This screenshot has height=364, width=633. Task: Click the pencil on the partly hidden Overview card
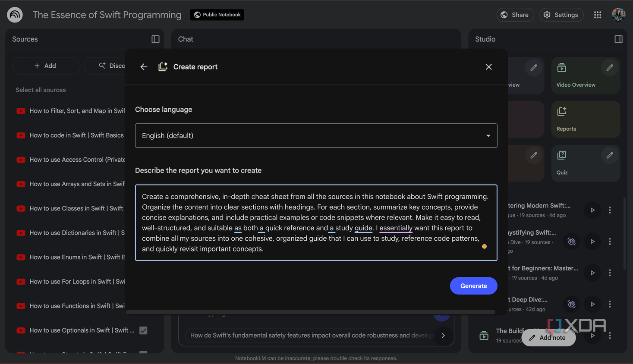click(x=534, y=68)
